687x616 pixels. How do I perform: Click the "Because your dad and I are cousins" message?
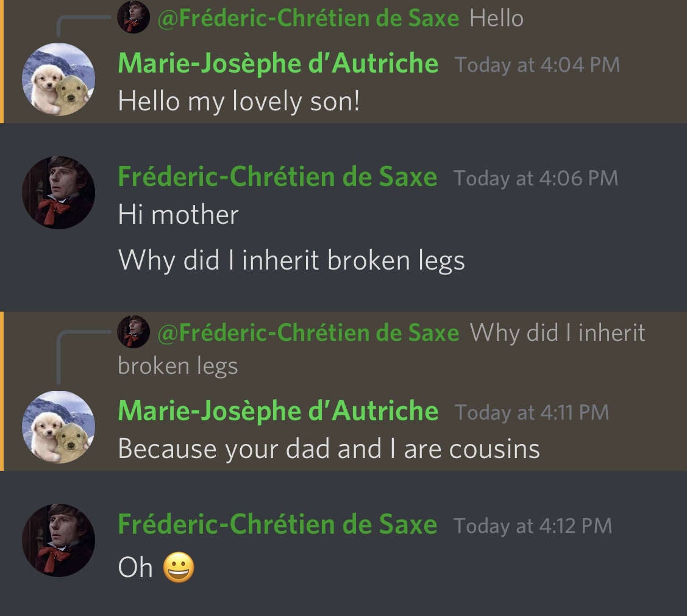tap(329, 449)
